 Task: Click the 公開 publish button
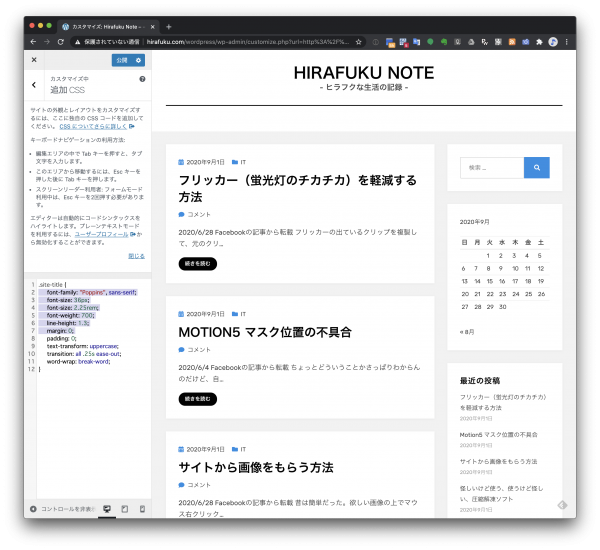tap(121, 60)
